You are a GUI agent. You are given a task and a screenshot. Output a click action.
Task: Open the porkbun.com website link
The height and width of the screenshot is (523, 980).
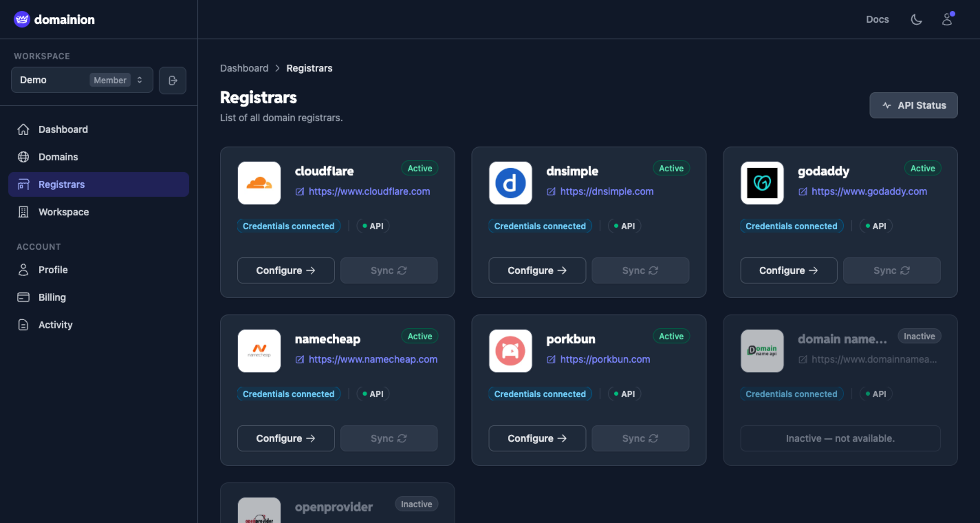pos(605,359)
